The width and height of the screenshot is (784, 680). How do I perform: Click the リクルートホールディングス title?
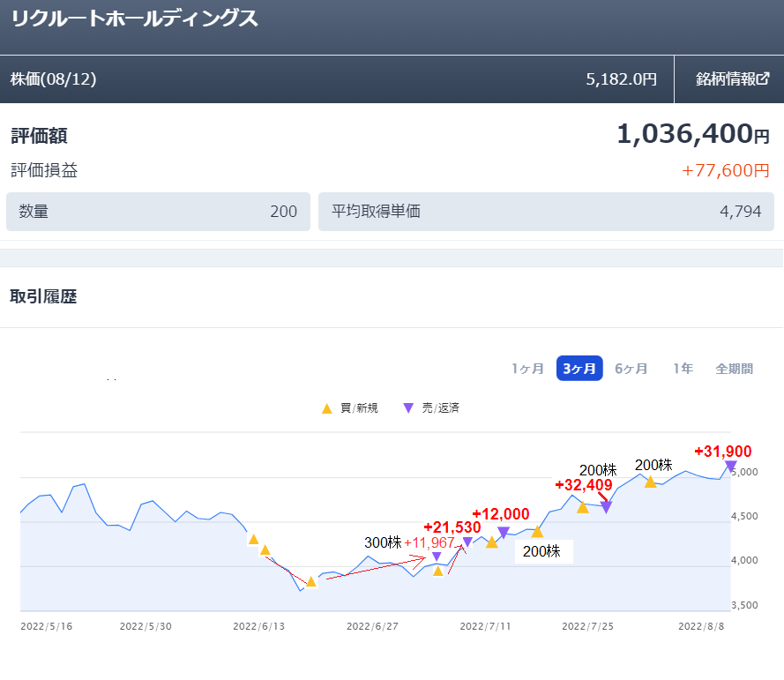[x=135, y=19]
